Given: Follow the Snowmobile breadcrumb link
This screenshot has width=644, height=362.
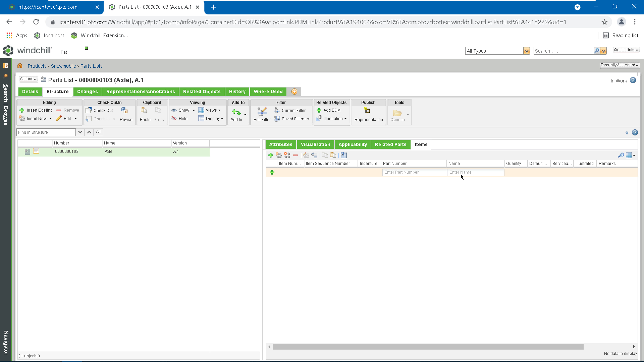Looking at the screenshot, I should tap(63, 66).
